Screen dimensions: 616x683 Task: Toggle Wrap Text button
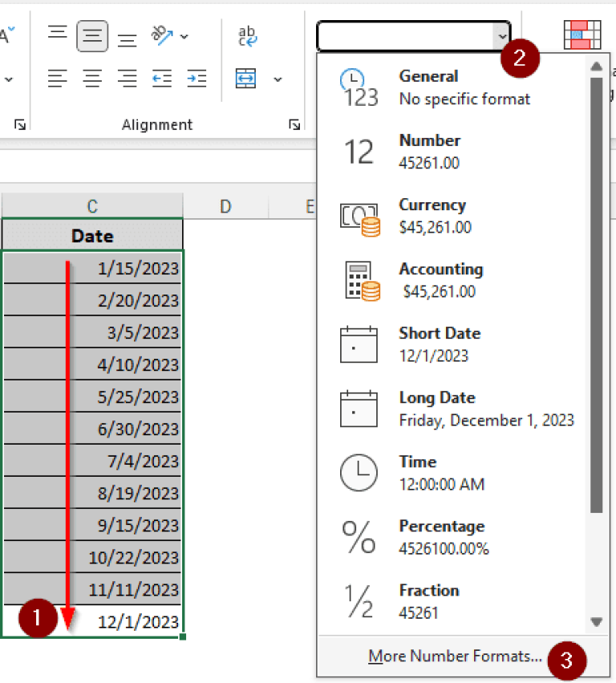point(246,37)
